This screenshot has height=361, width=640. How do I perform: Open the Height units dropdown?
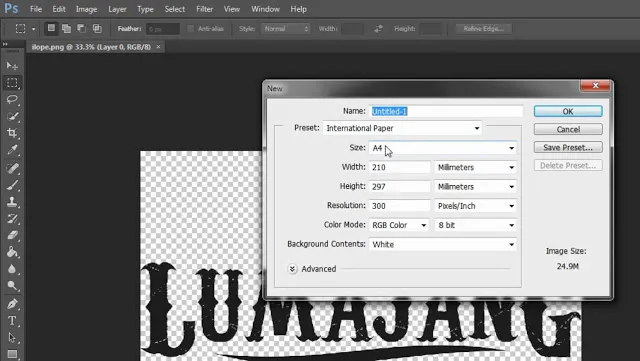coord(475,187)
